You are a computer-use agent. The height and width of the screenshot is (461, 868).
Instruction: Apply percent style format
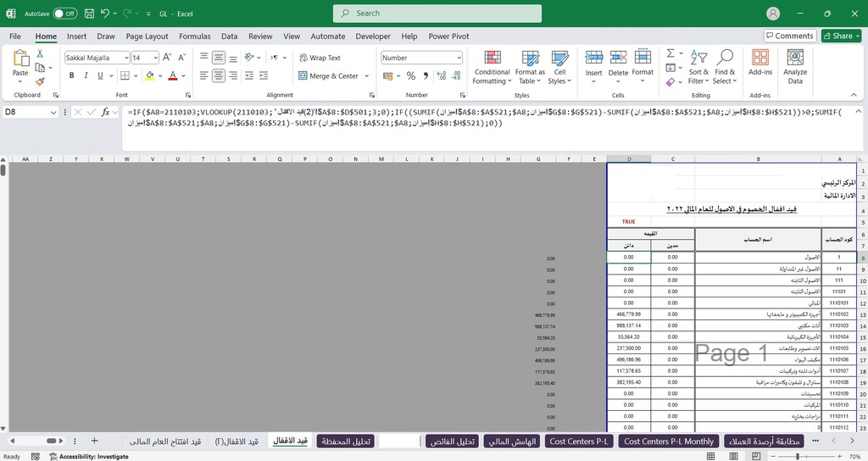pyautogui.click(x=411, y=75)
